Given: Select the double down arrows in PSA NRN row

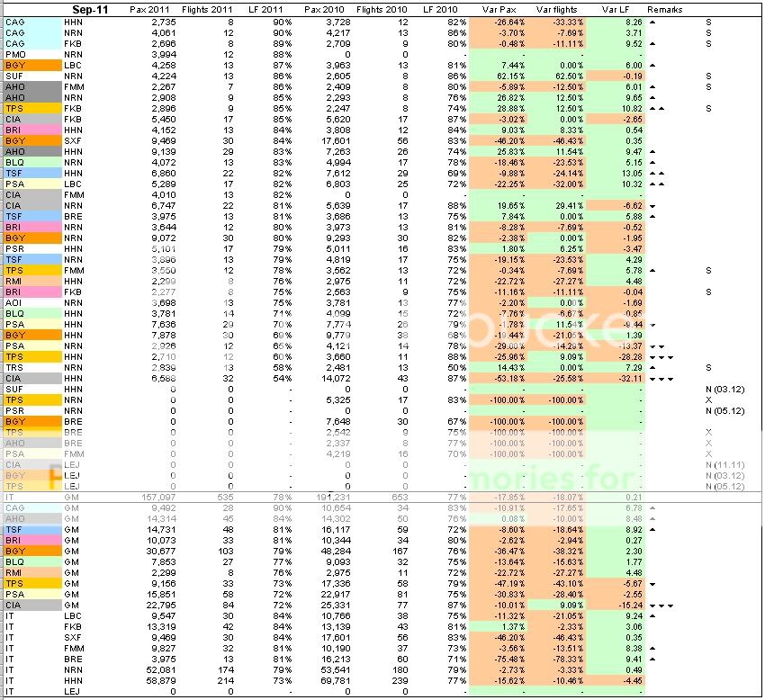Looking at the screenshot, I should point(656,346).
